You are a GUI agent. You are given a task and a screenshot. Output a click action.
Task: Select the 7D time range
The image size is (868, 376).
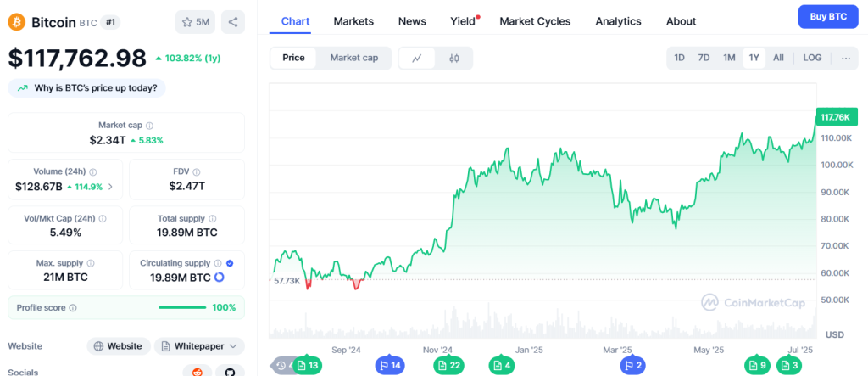coord(704,58)
